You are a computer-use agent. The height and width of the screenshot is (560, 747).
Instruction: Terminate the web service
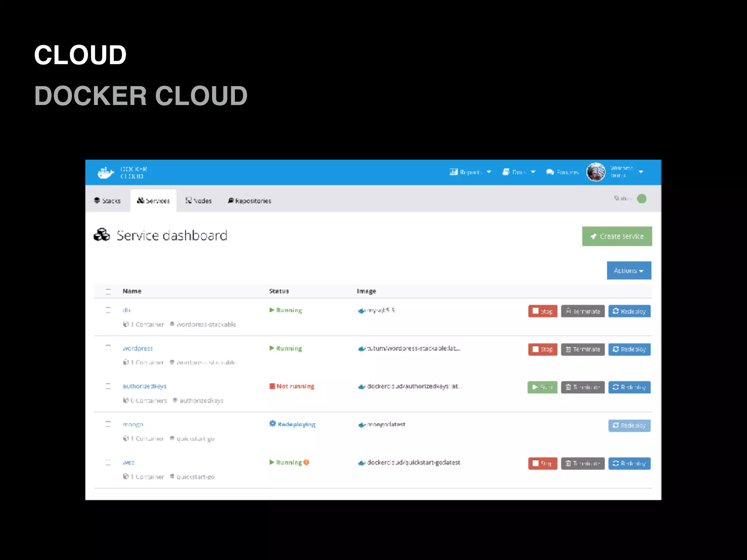point(583,463)
